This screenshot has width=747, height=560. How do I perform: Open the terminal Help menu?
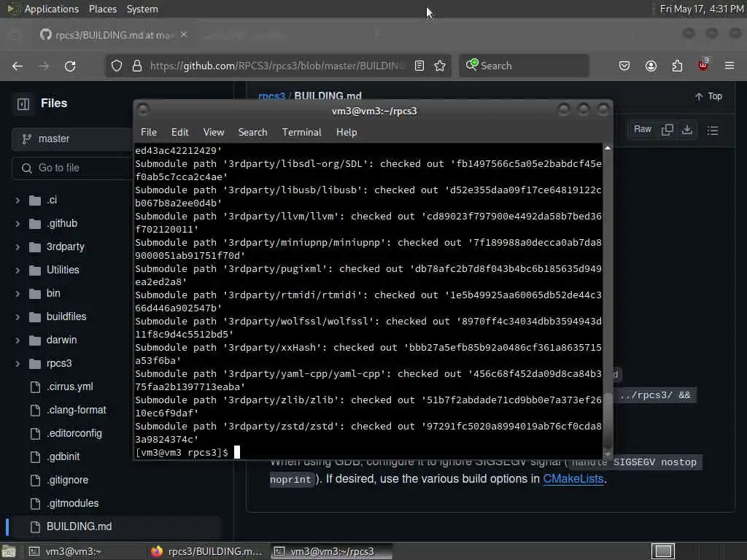[347, 133]
